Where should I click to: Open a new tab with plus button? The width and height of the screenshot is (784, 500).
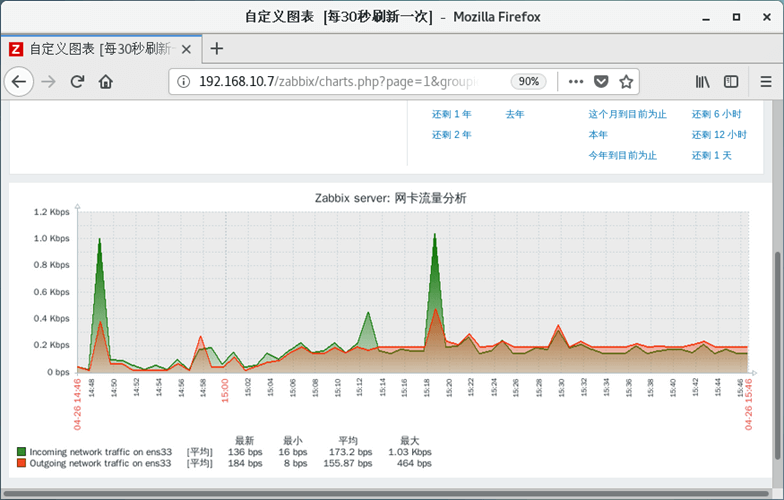tap(216, 48)
